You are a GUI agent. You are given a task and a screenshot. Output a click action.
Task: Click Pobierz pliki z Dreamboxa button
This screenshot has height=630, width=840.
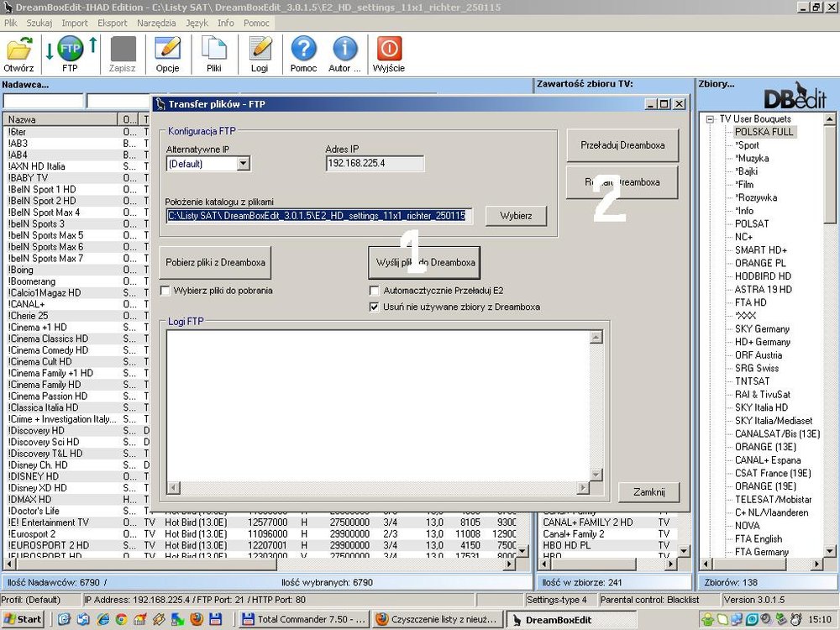215,263
